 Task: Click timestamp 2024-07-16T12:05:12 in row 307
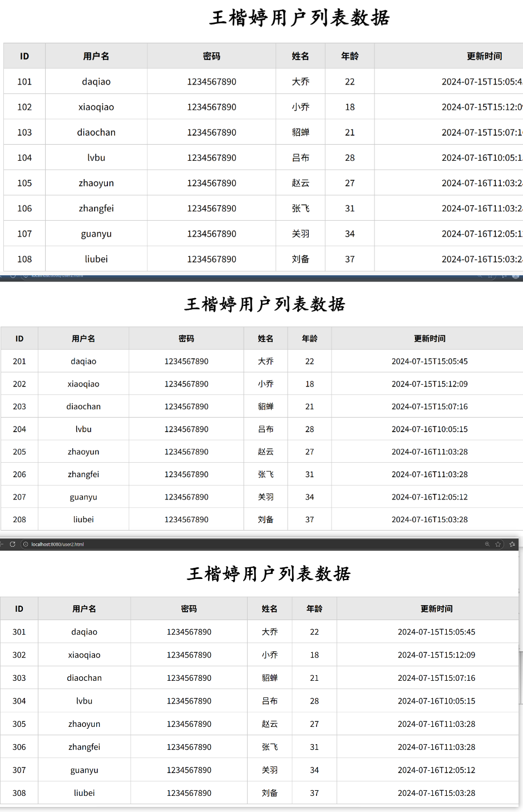pos(436,770)
